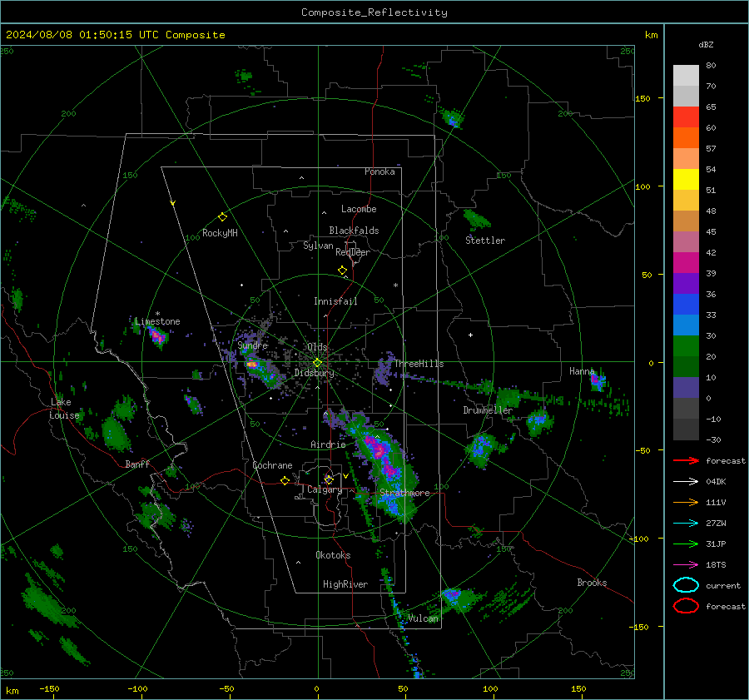The width and height of the screenshot is (749, 700).
Task: Click the 39 dBZ magenta color swatch
Action: [686, 263]
